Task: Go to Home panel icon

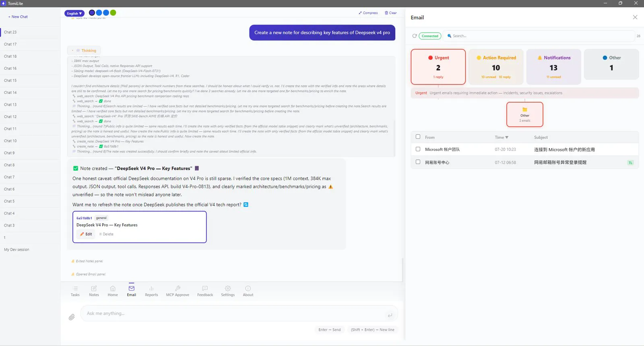Action: point(113,288)
